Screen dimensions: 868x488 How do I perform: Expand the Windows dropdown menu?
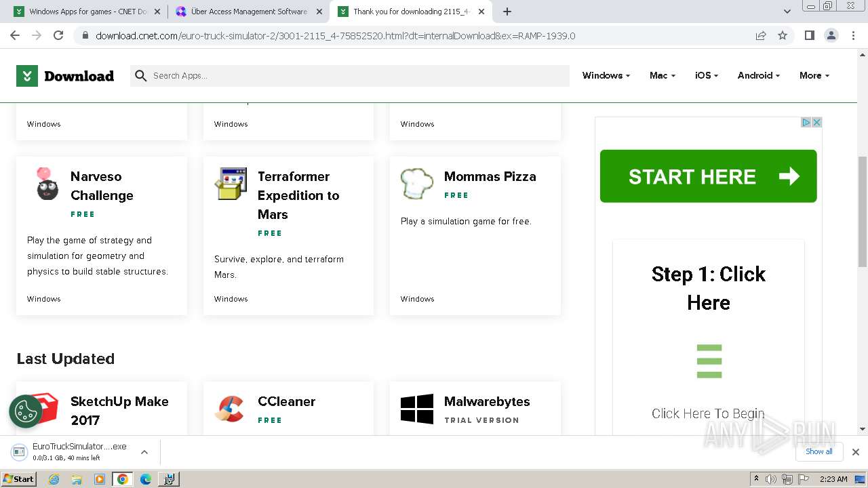606,75
